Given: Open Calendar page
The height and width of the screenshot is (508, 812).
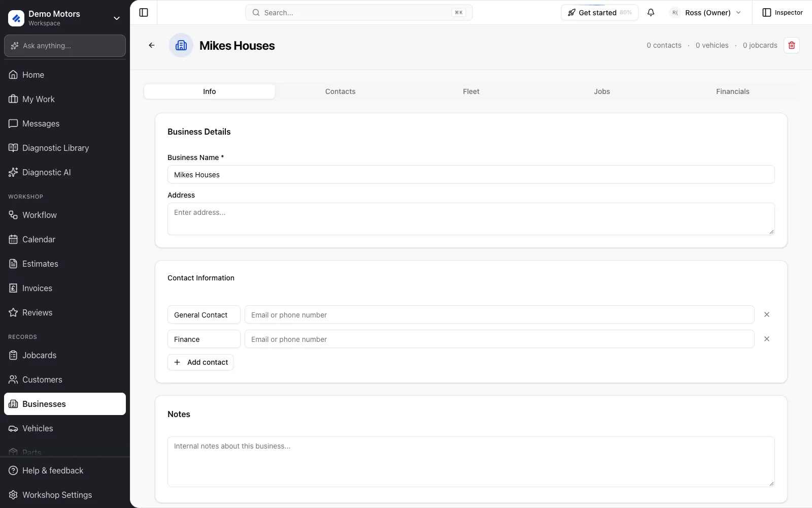Looking at the screenshot, I should tap(65, 239).
